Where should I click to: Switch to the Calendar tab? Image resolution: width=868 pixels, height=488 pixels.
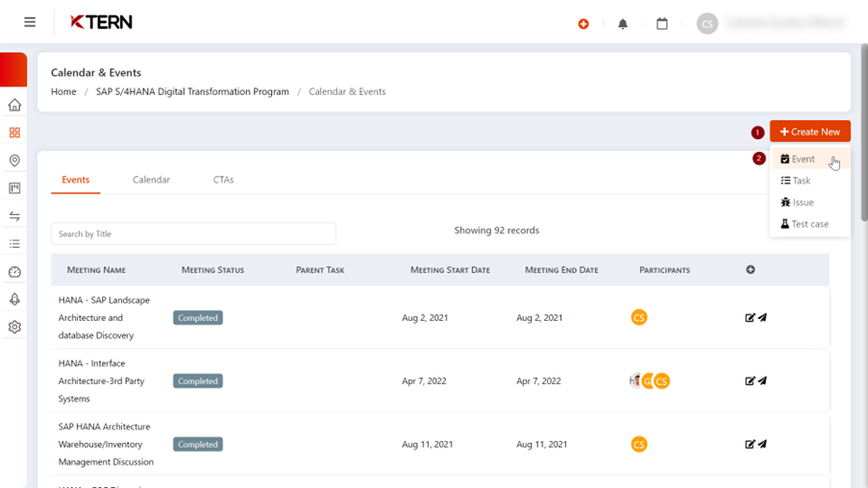click(x=151, y=180)
